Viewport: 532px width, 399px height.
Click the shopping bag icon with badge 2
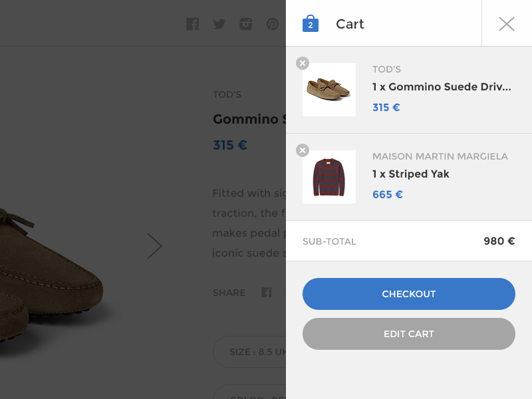[x=311, y=24]
